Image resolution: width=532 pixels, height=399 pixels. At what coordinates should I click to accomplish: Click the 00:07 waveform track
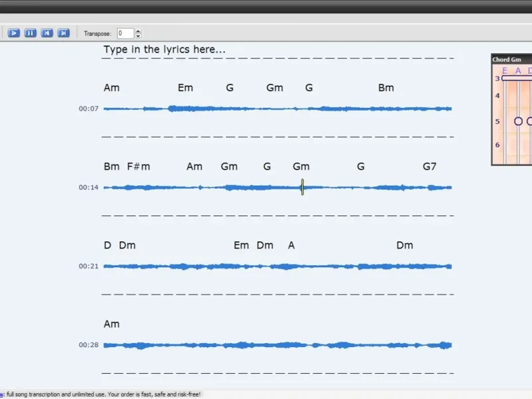pyautogui.click(x=277, y=108)
